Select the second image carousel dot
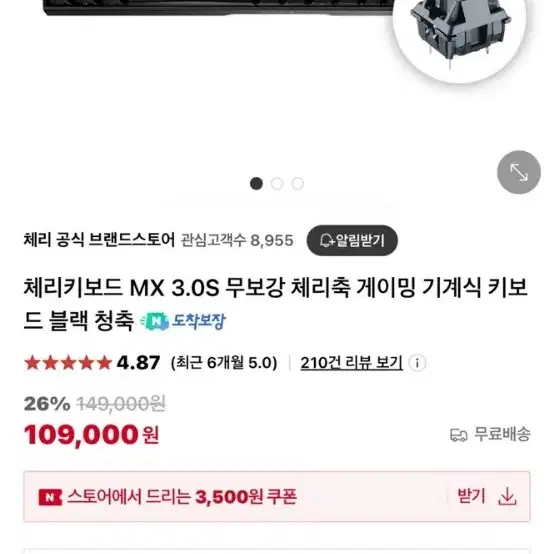 coord(277,183)
